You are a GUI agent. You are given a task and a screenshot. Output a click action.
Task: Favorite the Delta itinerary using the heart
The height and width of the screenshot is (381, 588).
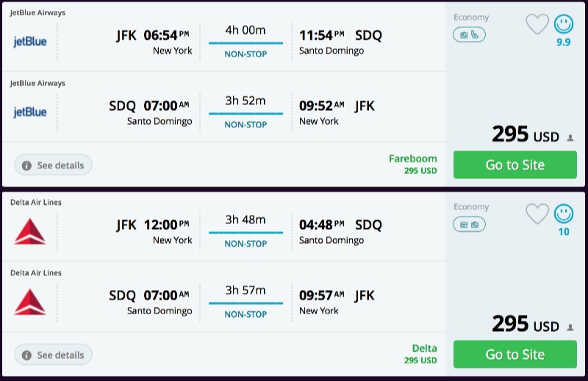(537, 214)
